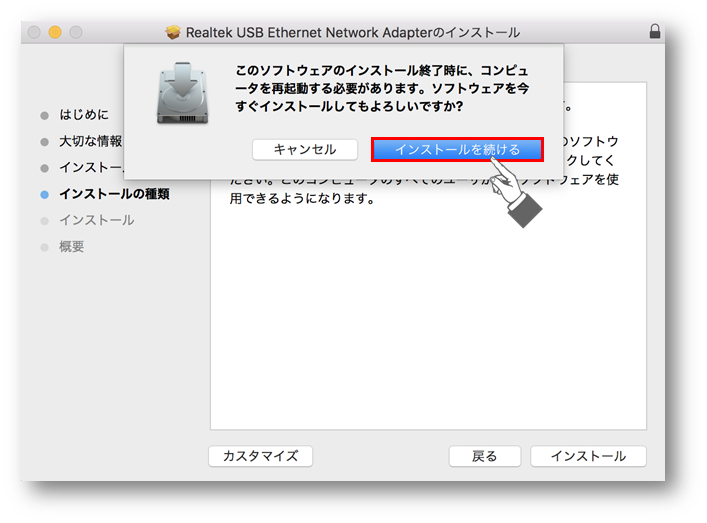Select the 大切な情報 step in the sidebar
The image size is (707, 523).
[91, 142]
